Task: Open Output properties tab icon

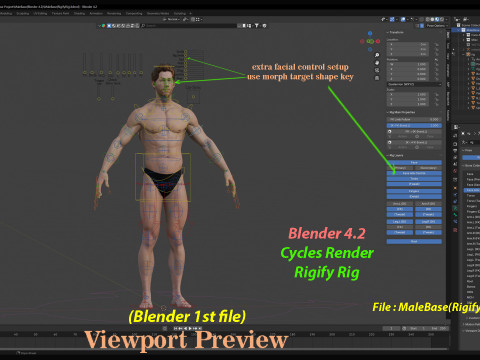Action: (455, 151)
